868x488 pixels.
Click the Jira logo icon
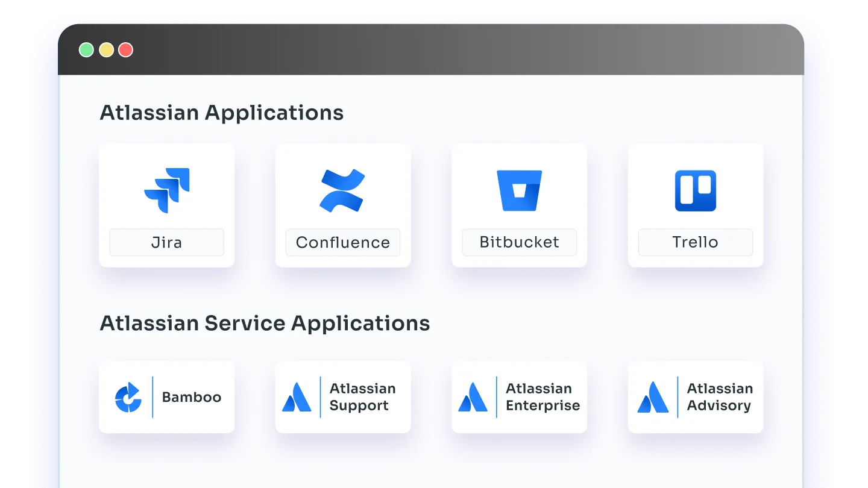(x=167, y=190)
